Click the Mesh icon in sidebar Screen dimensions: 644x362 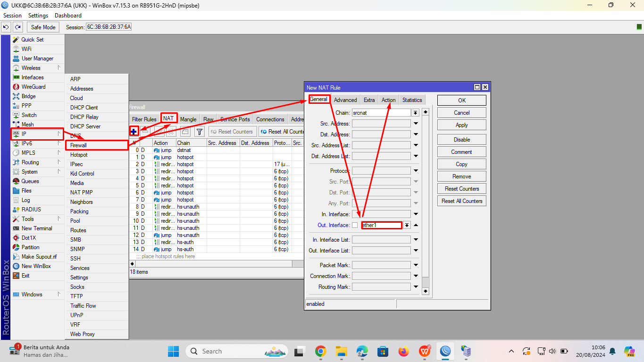(16, 125)
